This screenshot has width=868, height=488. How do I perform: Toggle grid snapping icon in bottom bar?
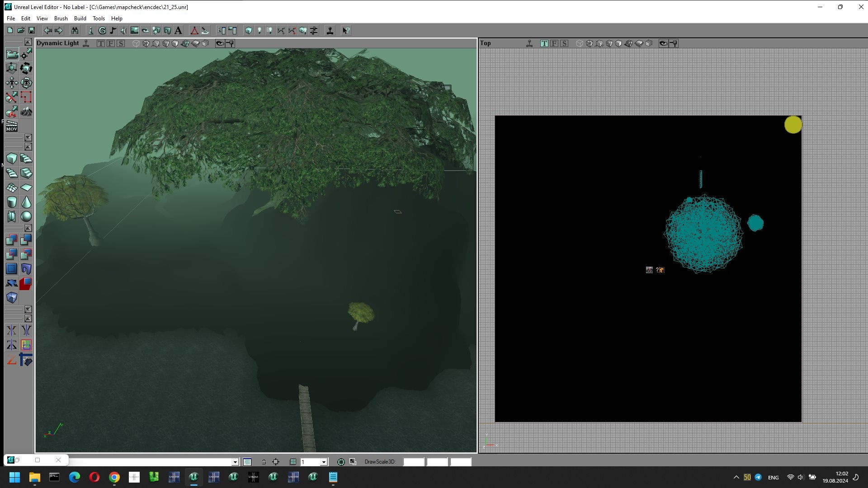pyautogui.click(x=293, y=462)
